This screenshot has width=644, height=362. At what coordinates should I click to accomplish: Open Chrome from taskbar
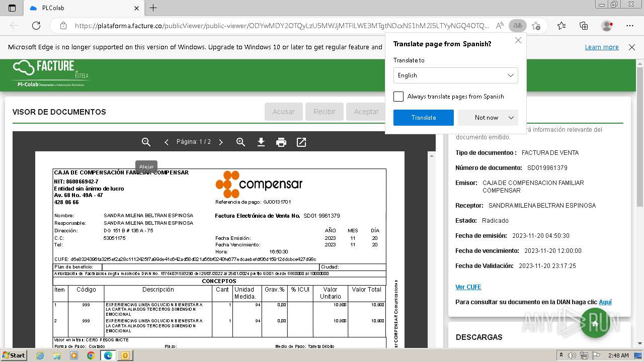[x=91, y=355]
